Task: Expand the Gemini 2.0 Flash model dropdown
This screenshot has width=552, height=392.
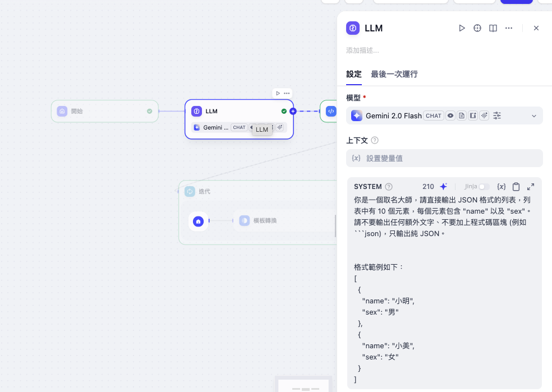Action: pyautogui.click(x=533, y=116)
